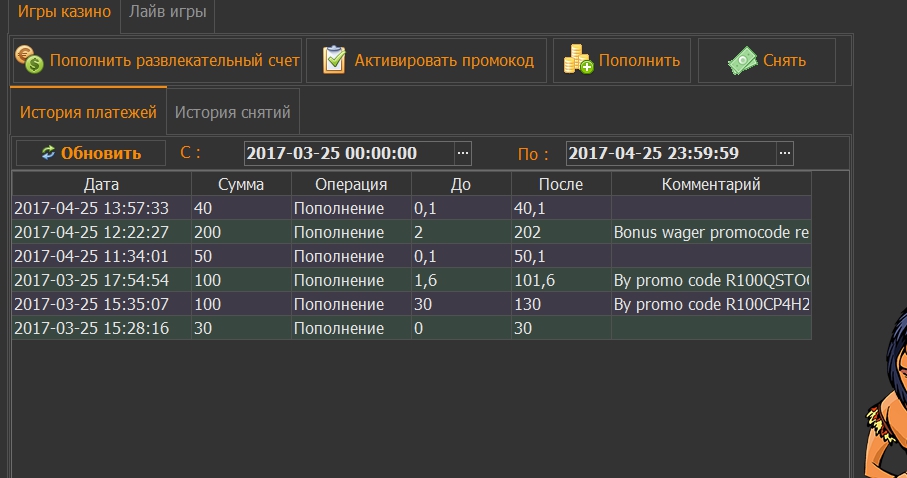
Task: Click the clipboard icon for promo code activation
Action: click(334, 61)
